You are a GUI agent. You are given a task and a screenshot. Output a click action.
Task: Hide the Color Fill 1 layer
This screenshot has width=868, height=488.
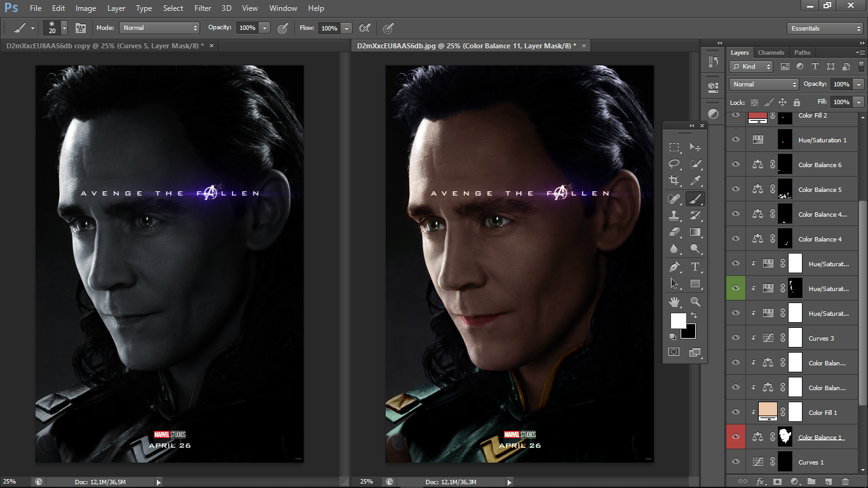click(x=736, y=412)
